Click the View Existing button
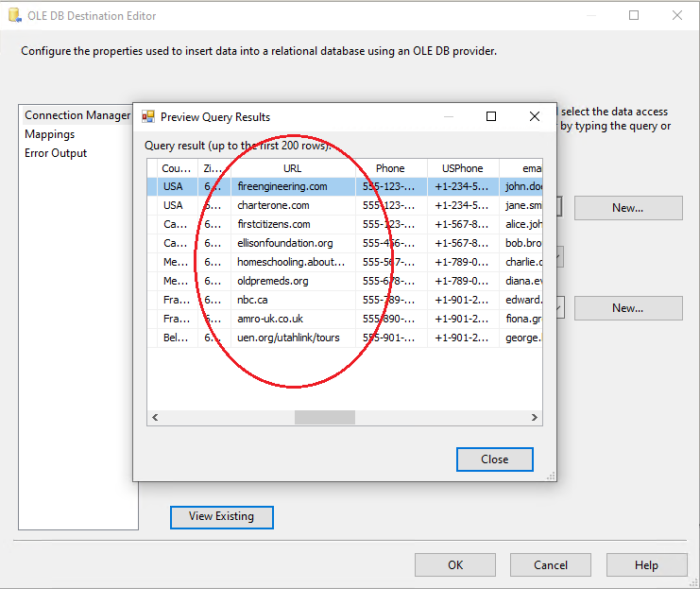 (x=221, y=516)
